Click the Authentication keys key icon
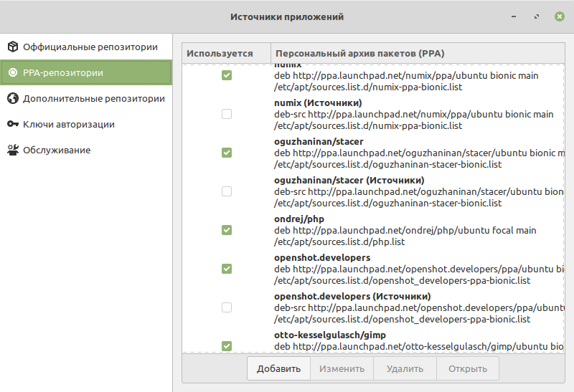 (13, 125)
